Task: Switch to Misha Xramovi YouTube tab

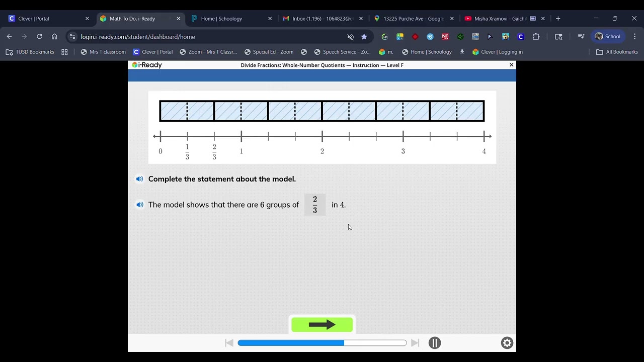Action: [505, 19]
